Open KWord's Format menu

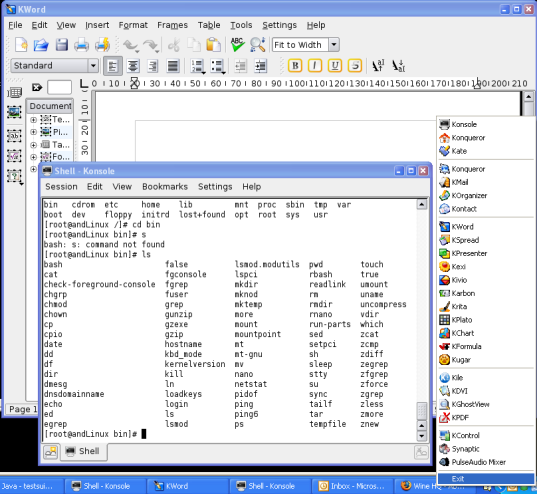tap(133, 25)
